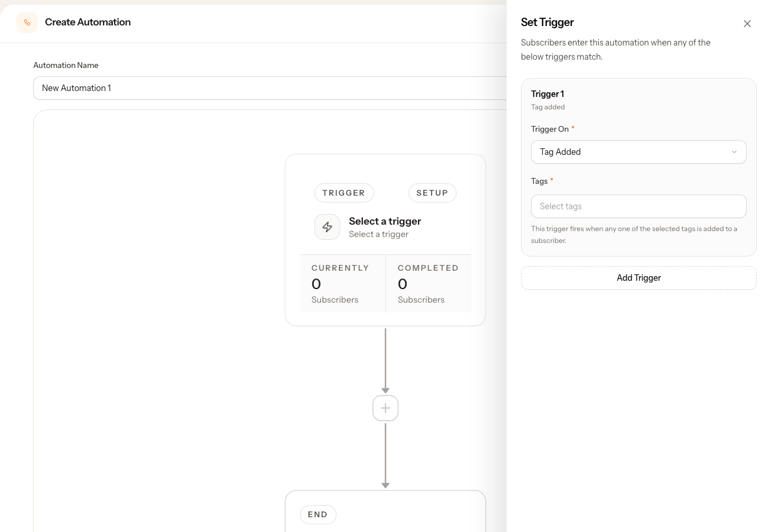The width and height of the screenshot is (771, 532).
Task: Click the Add Trigger button
Action: [x=639, y=278]
